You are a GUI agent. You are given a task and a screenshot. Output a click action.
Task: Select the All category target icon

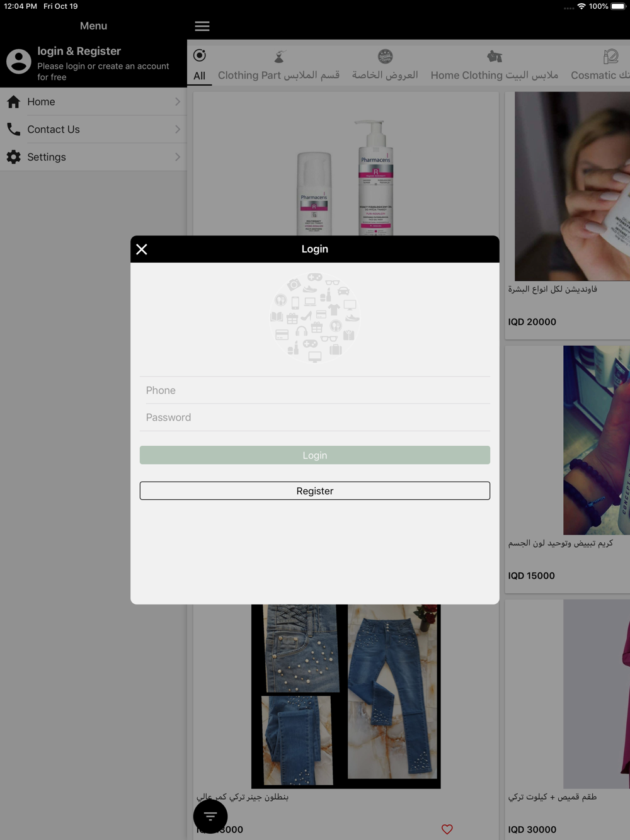click(x=200, y=55)
